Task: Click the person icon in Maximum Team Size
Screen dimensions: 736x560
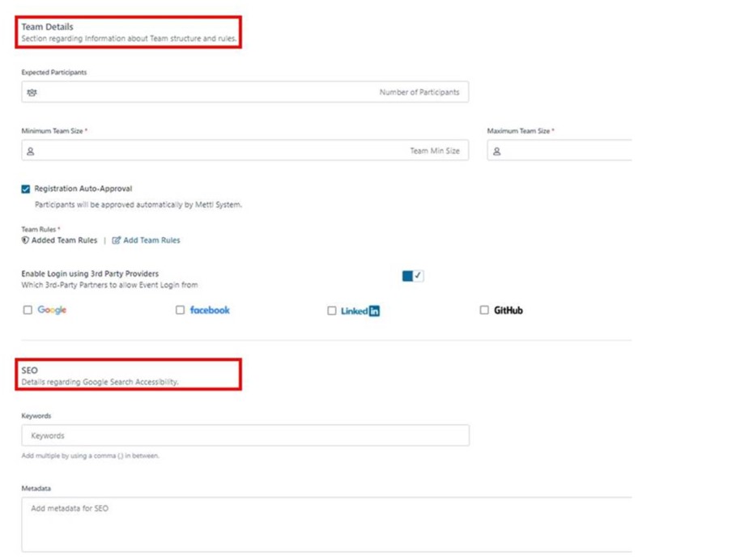Action: coord(496,151)
